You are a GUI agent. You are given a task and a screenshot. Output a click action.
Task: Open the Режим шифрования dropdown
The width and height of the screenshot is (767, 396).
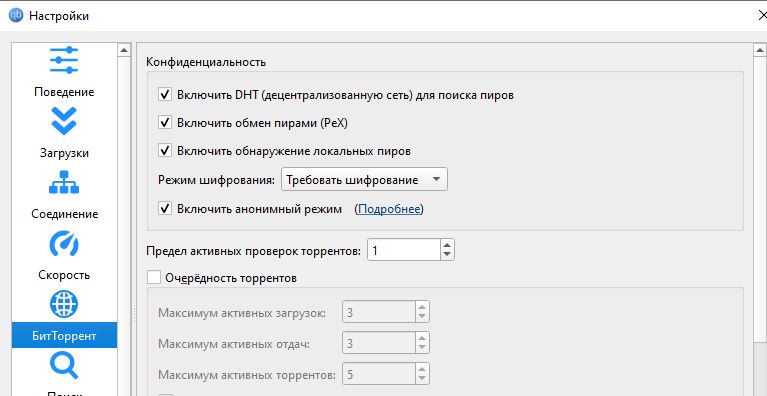point(364,180)
